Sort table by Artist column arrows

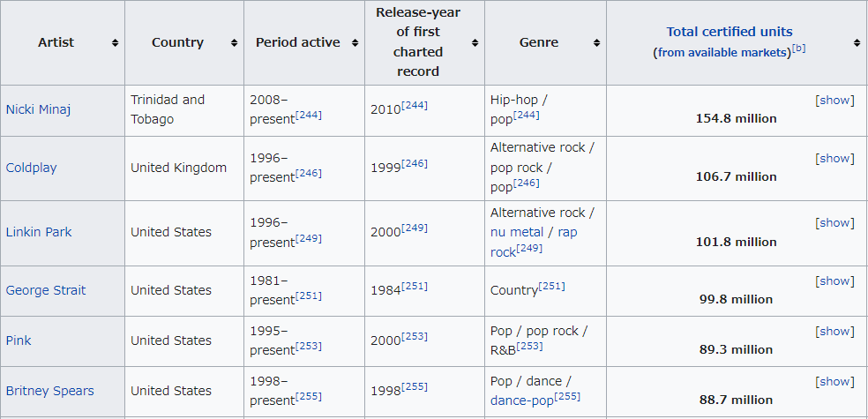[115, 43]
